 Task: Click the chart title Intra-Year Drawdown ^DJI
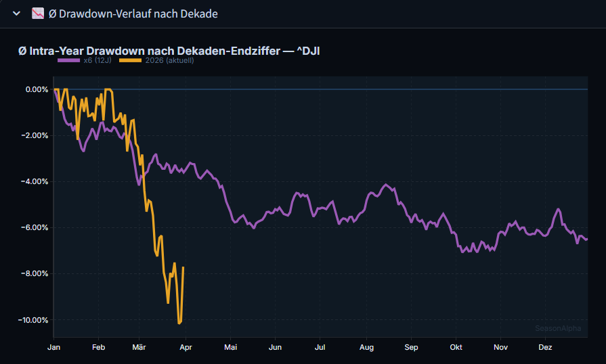pyautogui.click(x=169, y=51)
